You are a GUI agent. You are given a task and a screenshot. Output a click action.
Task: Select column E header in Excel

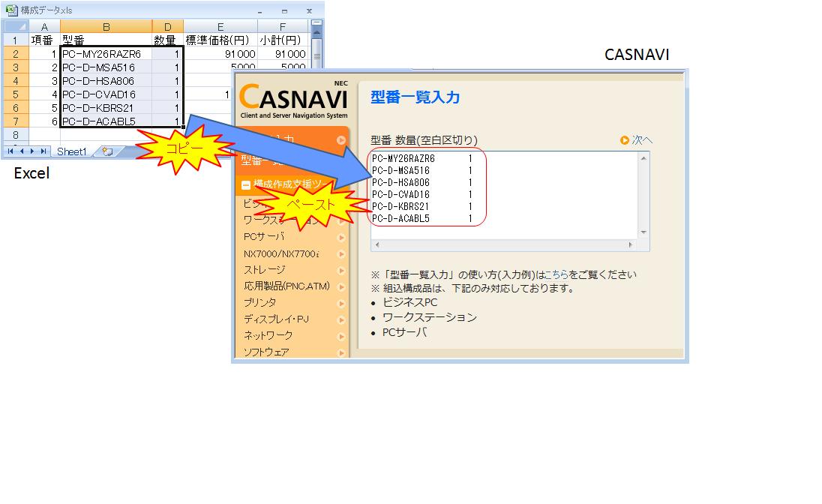pyautogui.click(x=220, y=27)
